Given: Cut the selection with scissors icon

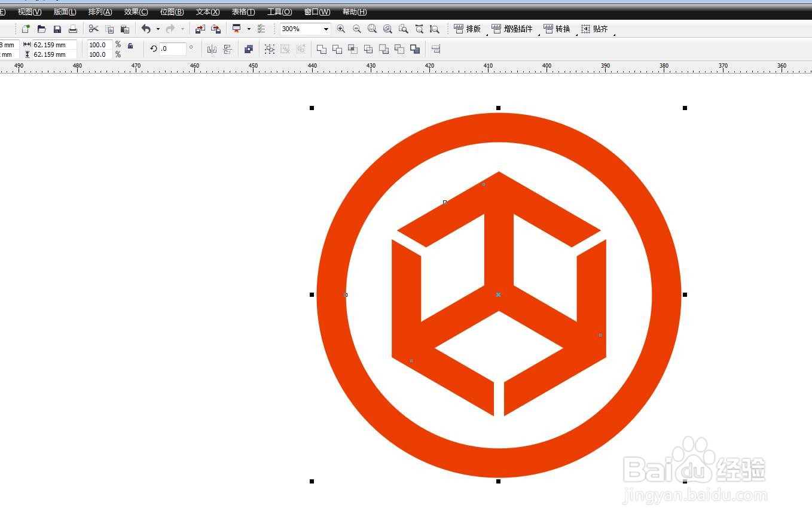Looking at the screenshot, I should coord(94,29).
